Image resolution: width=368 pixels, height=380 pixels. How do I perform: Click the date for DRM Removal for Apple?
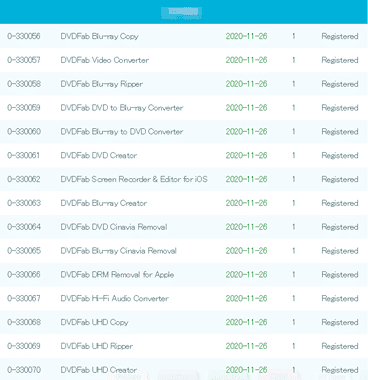coord(246,274)
